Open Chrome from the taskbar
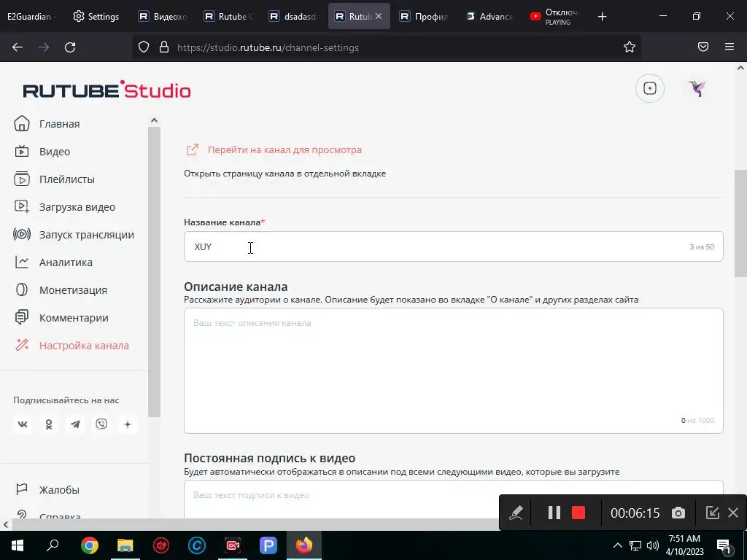 (x=89, y=545)
